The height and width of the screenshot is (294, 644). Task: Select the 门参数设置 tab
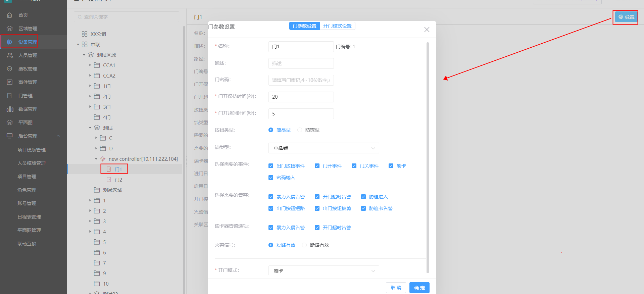click(304, 26)
